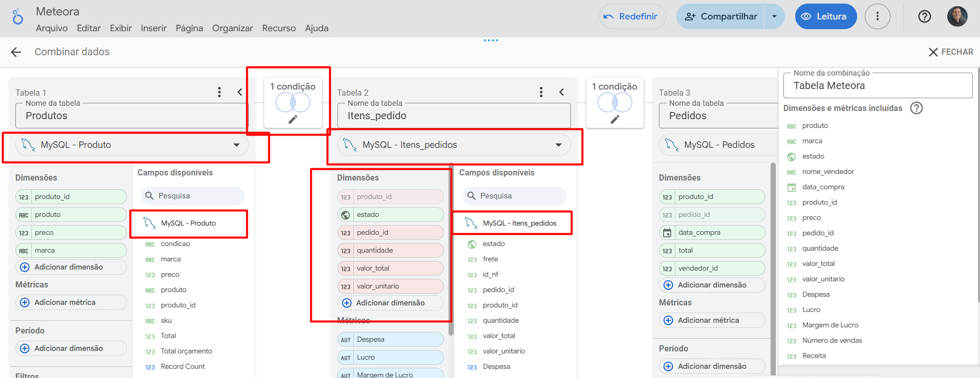980x378 pixels.
Task: Open Tabela 2 three-dot options menu
Action: pos(541,92)
